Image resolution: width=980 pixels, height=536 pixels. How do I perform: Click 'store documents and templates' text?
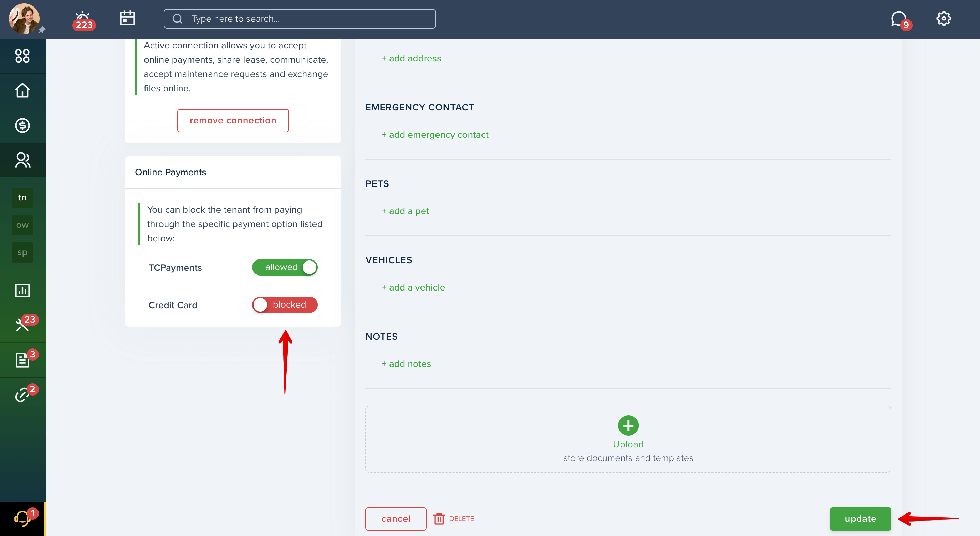(628, 458)
